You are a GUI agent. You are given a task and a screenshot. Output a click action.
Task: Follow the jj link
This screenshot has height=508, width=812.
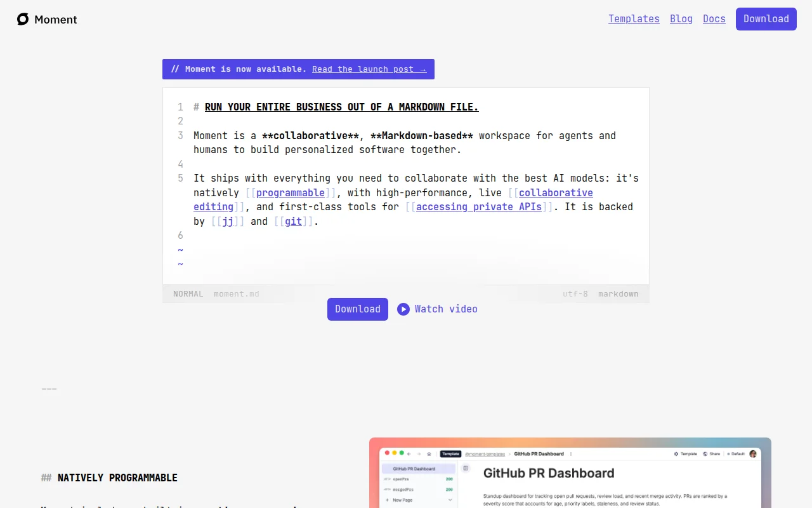pyautogui.click(x=228, y=222)
